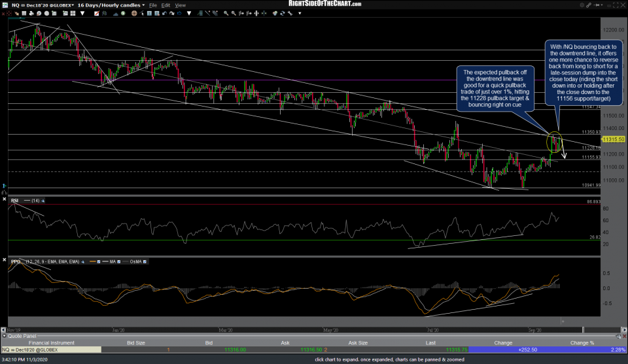Close the PPO indicator panel with X
Viewport: 628px width, 364px height.
5,260
